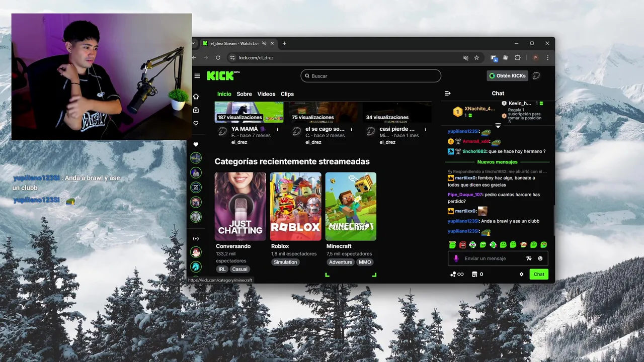Open the Z logo channel avatar in sidebar
The width and height of the screenshot is (644, 362).
point(196,187)
